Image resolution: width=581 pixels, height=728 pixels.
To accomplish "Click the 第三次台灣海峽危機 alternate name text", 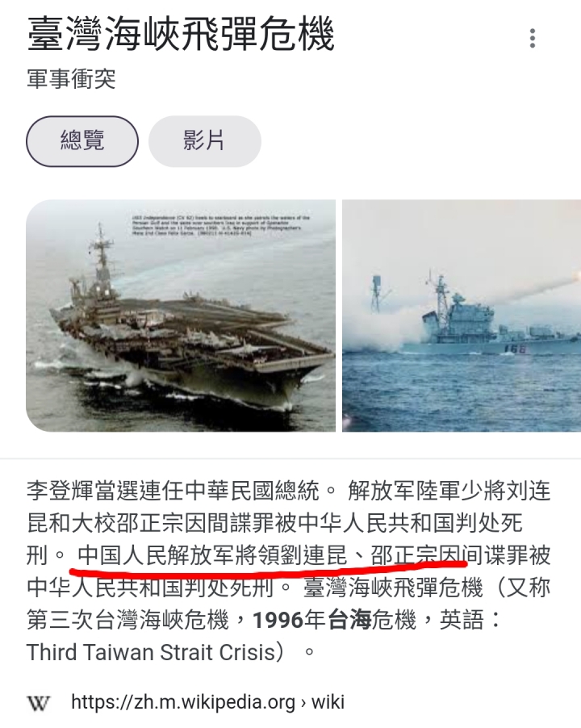I will (x=127, y=620).
